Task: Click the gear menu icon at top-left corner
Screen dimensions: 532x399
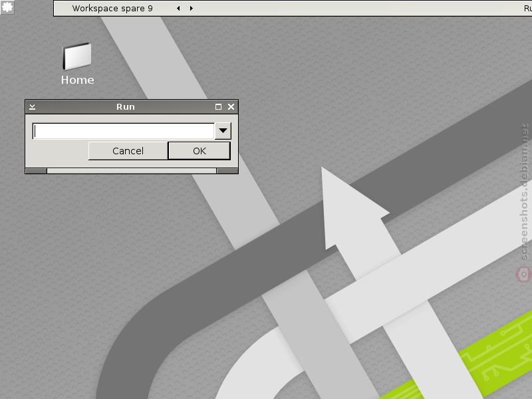Action: (x=7, y=7)
